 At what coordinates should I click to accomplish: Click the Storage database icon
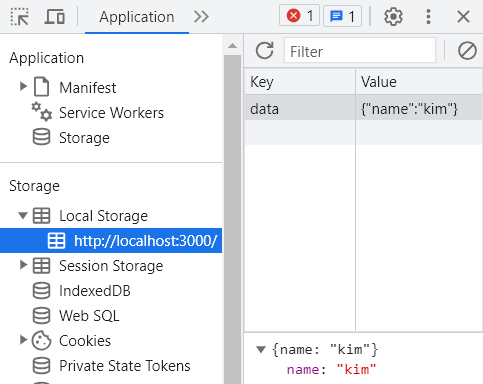pyautogui.click(x=42, y=137)
